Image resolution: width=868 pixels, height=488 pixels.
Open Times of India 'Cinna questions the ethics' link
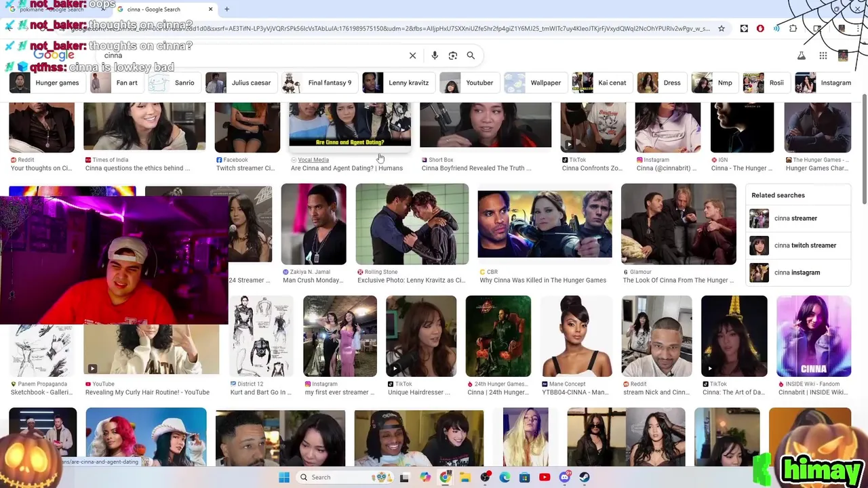pos(138,168)
